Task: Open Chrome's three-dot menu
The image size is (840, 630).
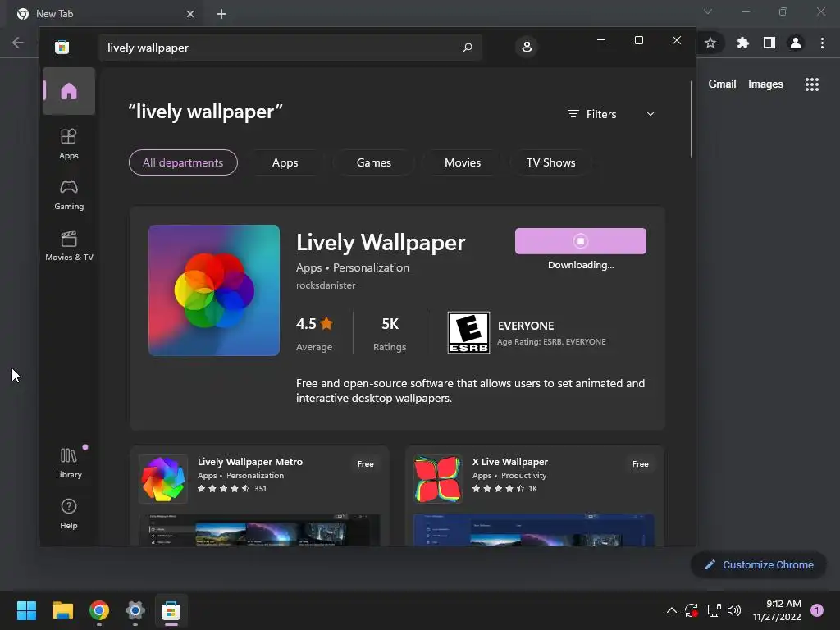Action: point(822,43)
